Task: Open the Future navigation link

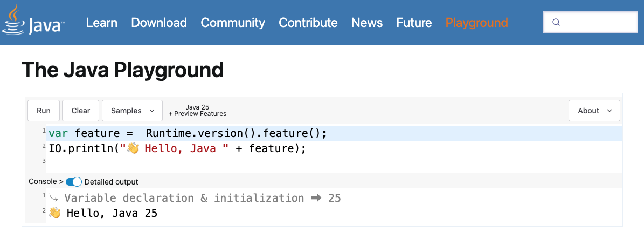Action: (414, 23)
